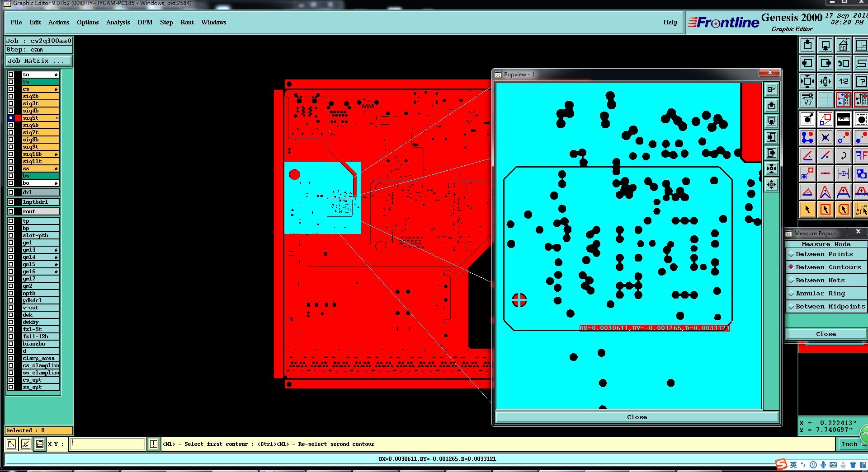Toggle display checkbox for layer gm13

click(x=11, y=250)
